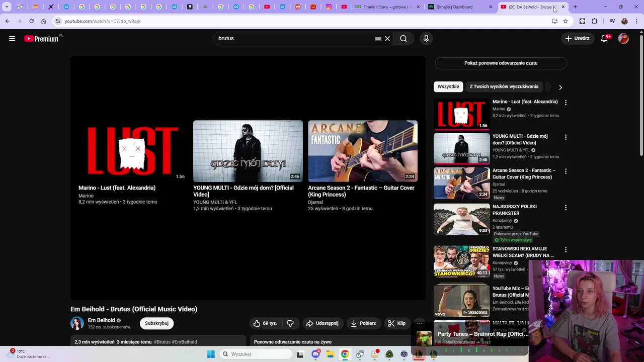Go back in browser history

[7, 21]
